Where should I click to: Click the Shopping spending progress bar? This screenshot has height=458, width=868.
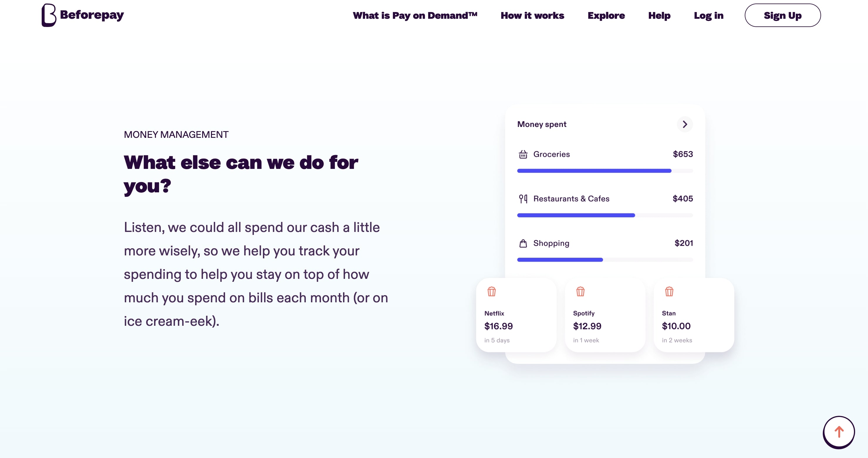coord(605,260)
